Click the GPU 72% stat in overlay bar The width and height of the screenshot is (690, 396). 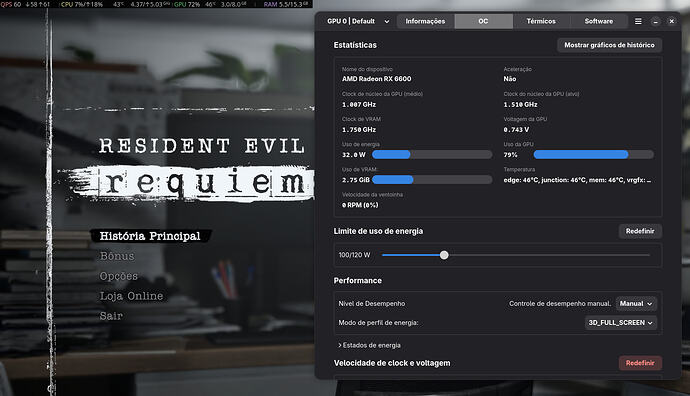point(187,4)
